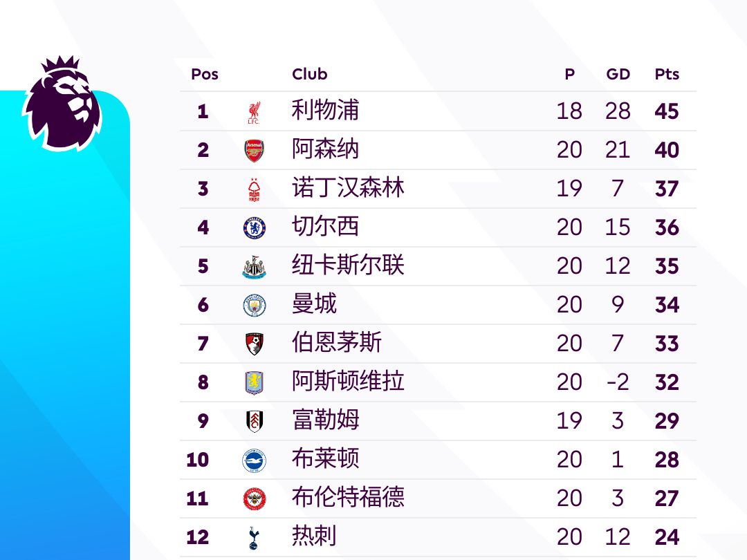Click the Pts column header

click(667, 75)
